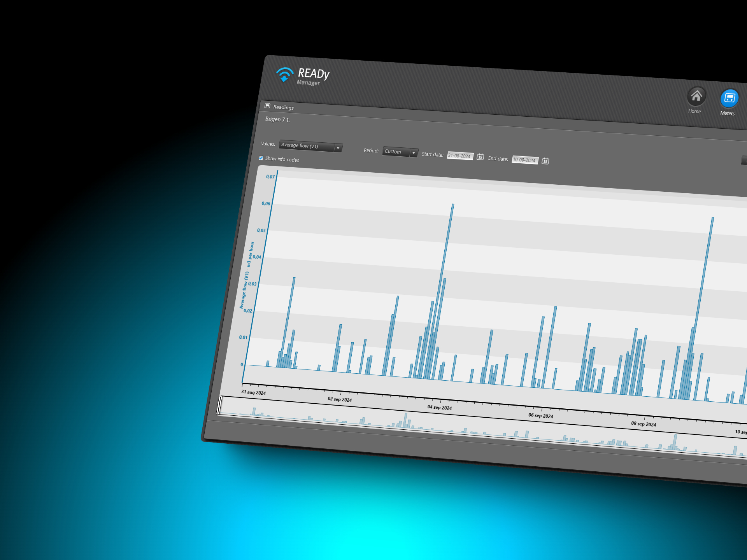The image size is (747, 560).
Task: Click the End date field 10-09-2024
Action: tap(525, 160)
